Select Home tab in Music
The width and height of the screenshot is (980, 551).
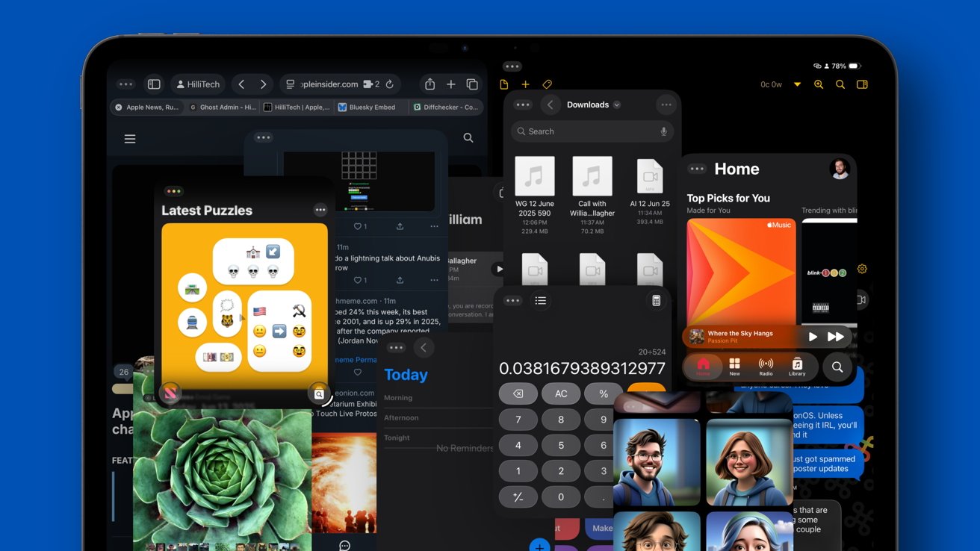(x=703, y=367)
